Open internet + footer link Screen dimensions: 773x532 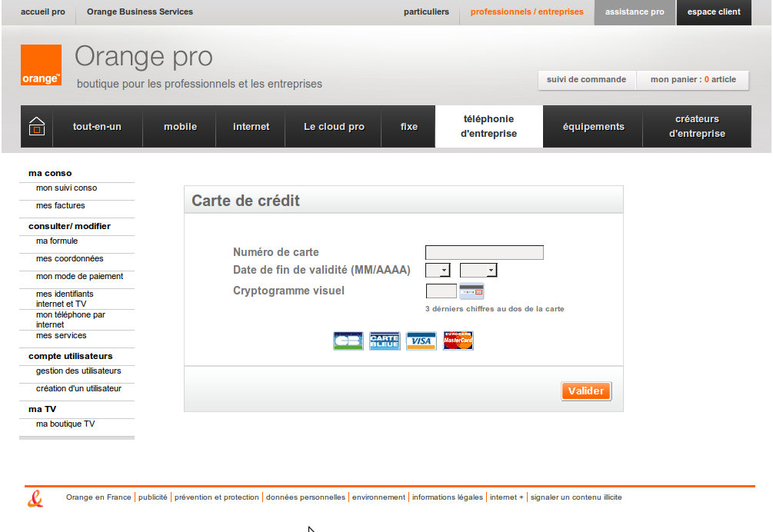(x=507, y=497)
